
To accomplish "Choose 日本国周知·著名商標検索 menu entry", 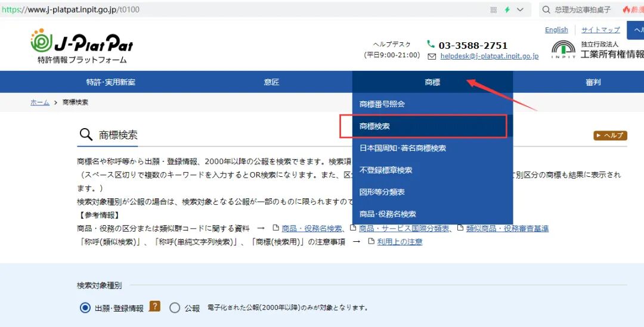I will click(432, 148).
